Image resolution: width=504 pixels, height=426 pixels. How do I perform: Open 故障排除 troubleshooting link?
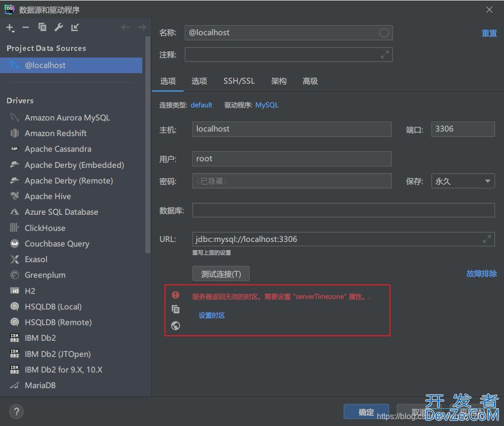coord(481,274)
